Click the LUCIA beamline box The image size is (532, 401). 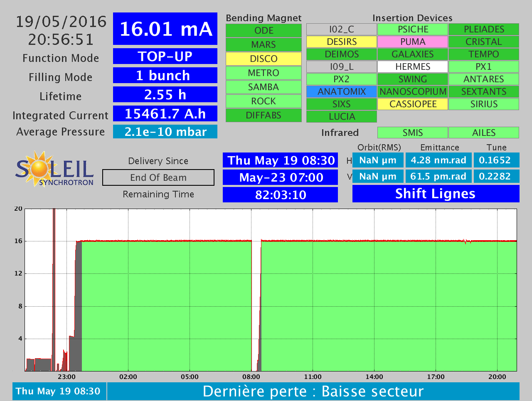pos(342,116)
